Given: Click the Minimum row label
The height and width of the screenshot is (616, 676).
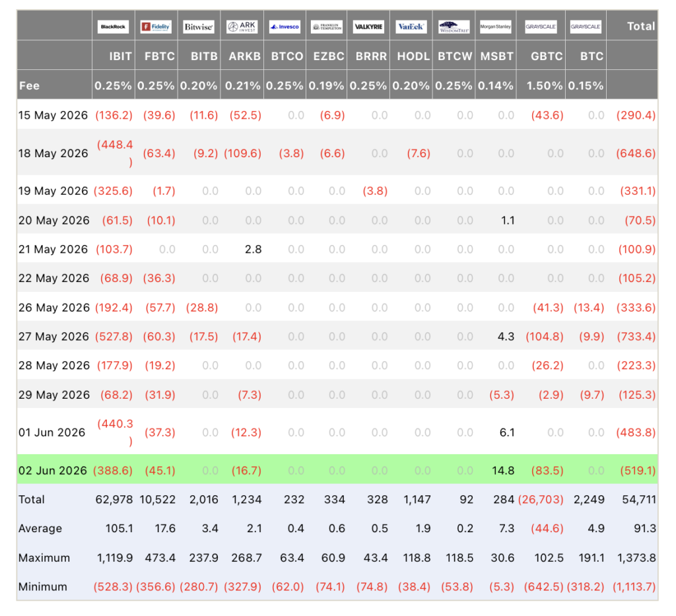Looking at the screenshot, I should pyautogui.click(x=43, y=587).
